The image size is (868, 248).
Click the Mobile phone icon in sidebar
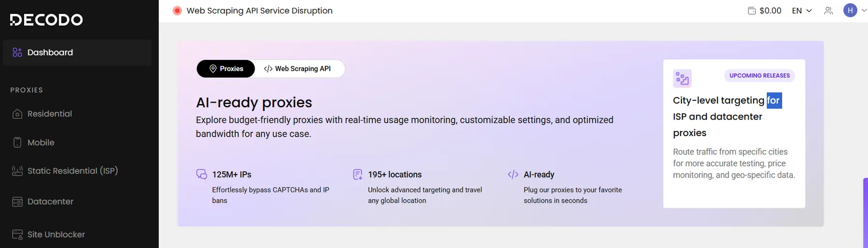click(17, 142)
